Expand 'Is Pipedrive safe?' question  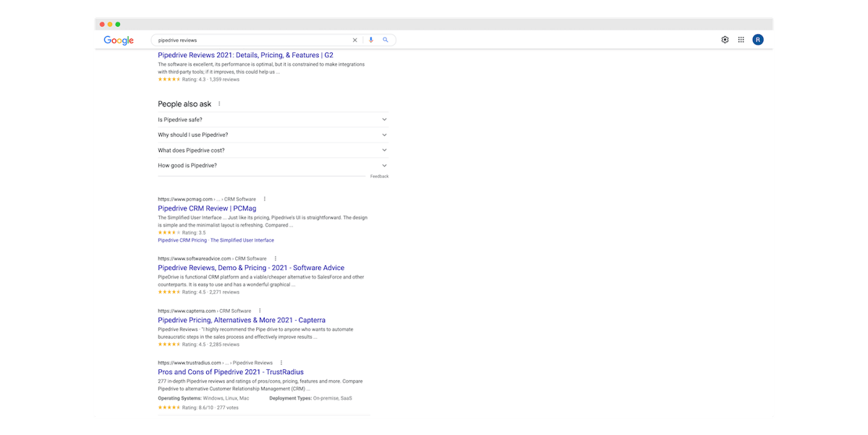[x=273, y=119]
